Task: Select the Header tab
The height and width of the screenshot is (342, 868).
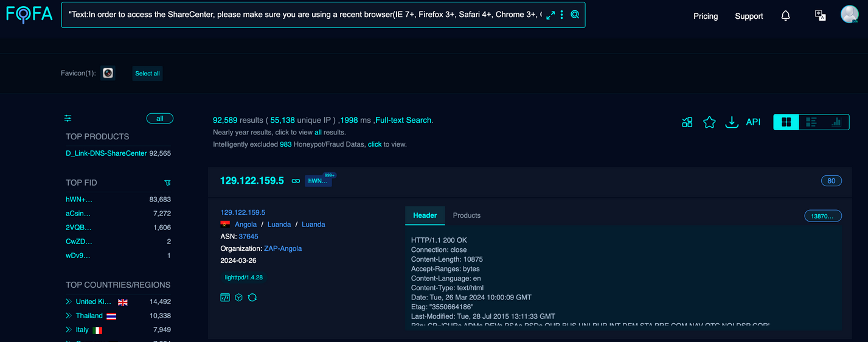Action: click(x=425, y=215)
